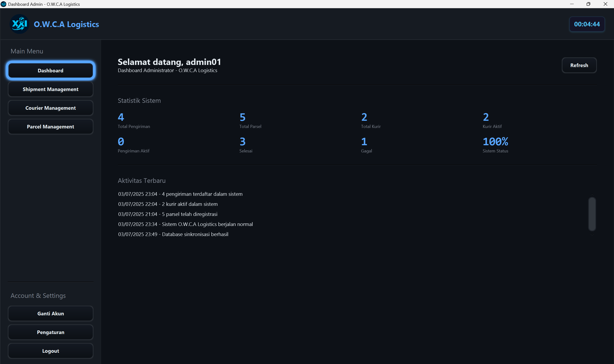Select the Database sinkronisasi berhasil activity entry
The width and height of the screenshot is (614, 364).
coord(173,234)
